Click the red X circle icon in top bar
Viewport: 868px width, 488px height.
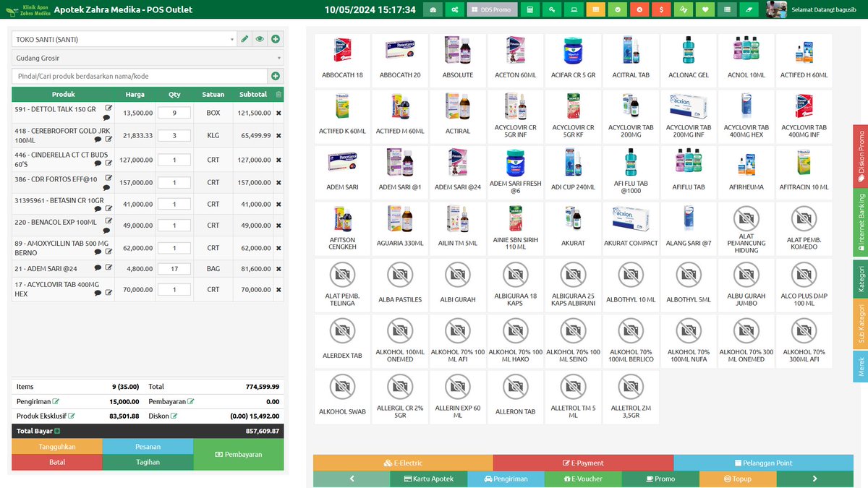pos(639,10)
